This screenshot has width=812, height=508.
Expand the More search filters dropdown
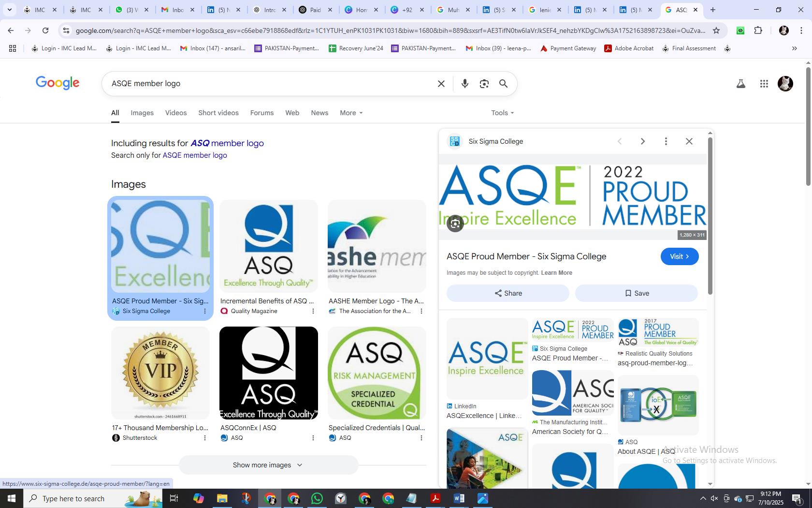coord(351,113)
